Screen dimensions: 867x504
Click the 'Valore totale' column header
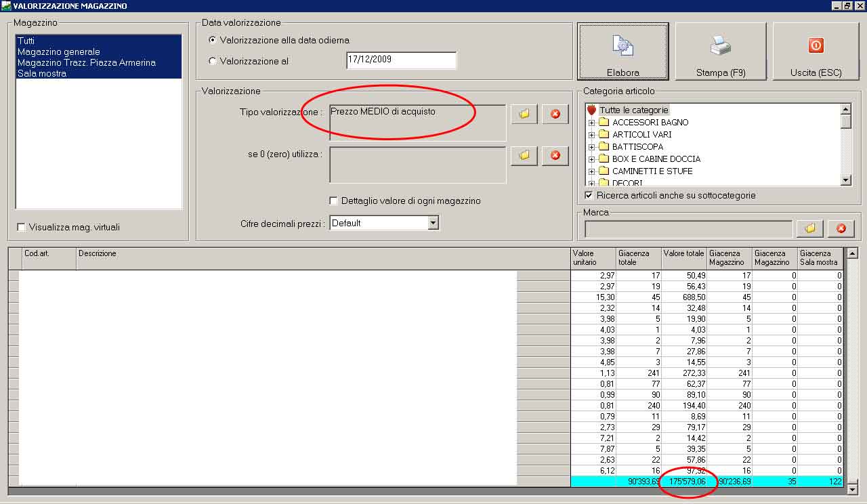point(684,259)
